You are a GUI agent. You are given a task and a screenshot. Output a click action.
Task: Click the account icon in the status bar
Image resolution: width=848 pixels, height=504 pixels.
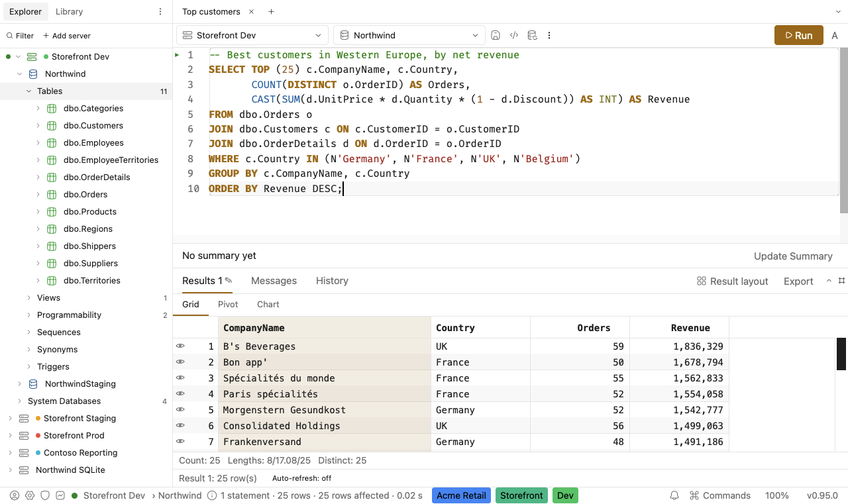pos(15,495)
